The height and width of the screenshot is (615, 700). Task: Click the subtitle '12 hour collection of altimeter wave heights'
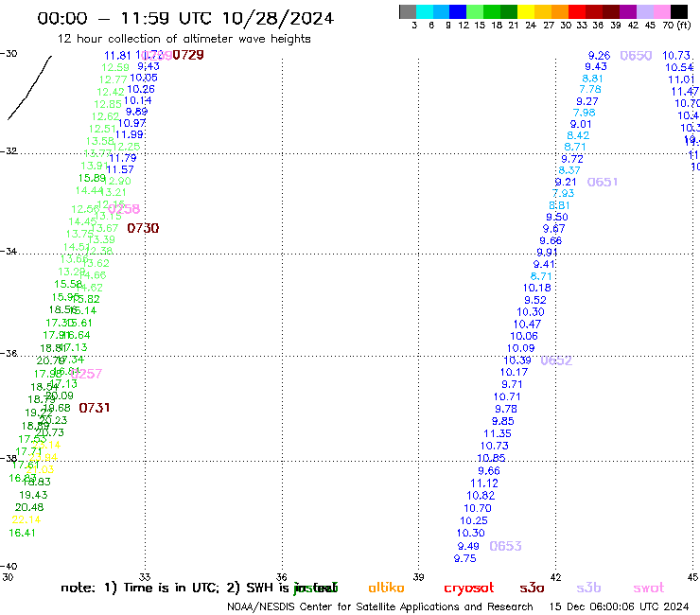tap(184, 39)
